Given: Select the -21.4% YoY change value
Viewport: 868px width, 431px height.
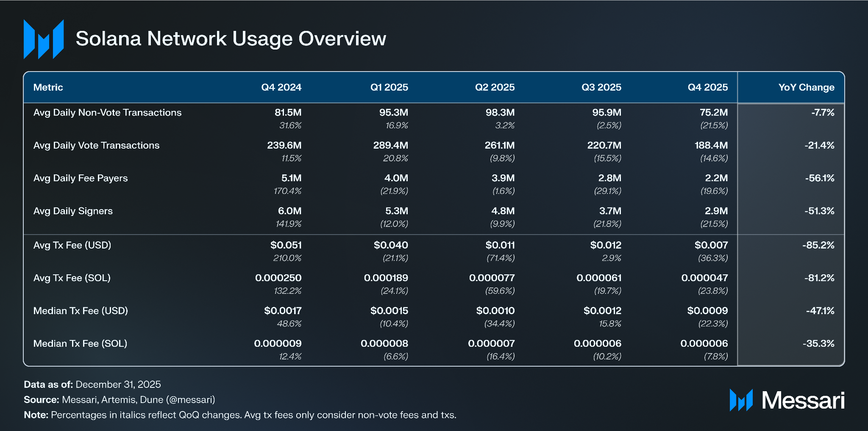Looking at the screenshot, I should (x=819, y=145).
